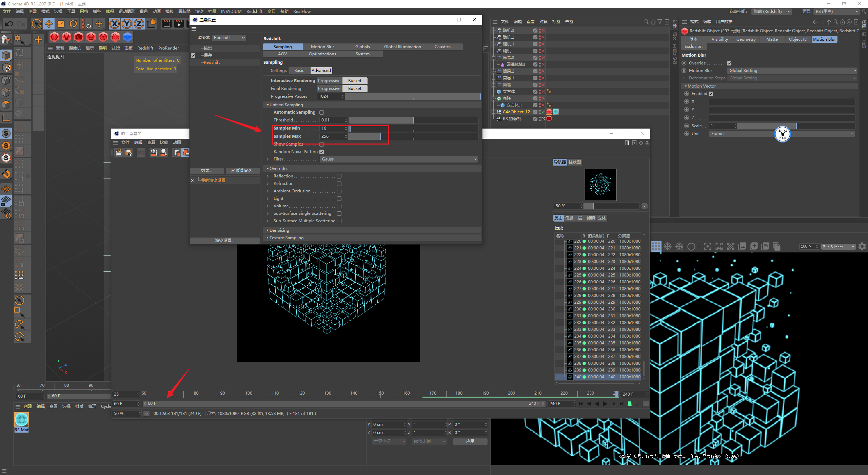
Task: Toggle the Reflection override checkbox
Action: (339, 176)
